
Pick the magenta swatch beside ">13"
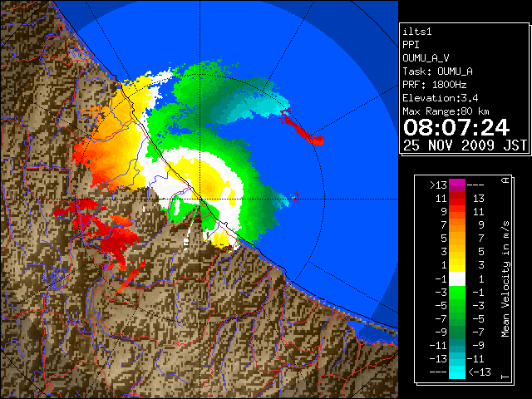(457, 183)
